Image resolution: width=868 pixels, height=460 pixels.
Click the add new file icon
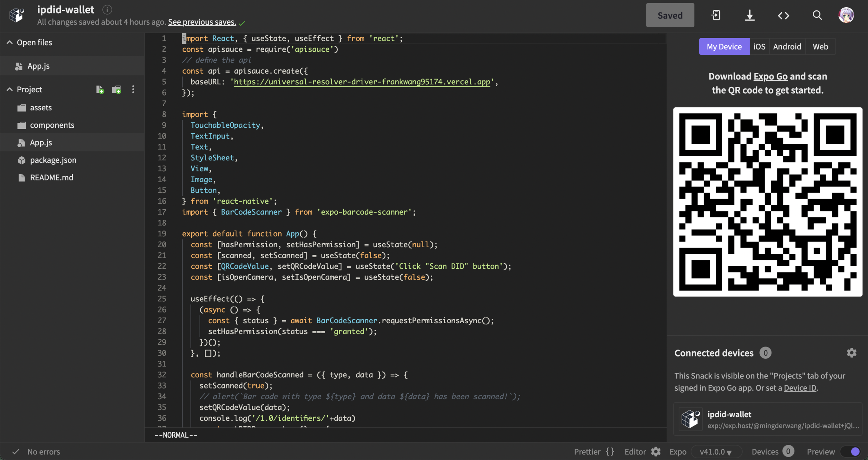(x=100, y=90)
